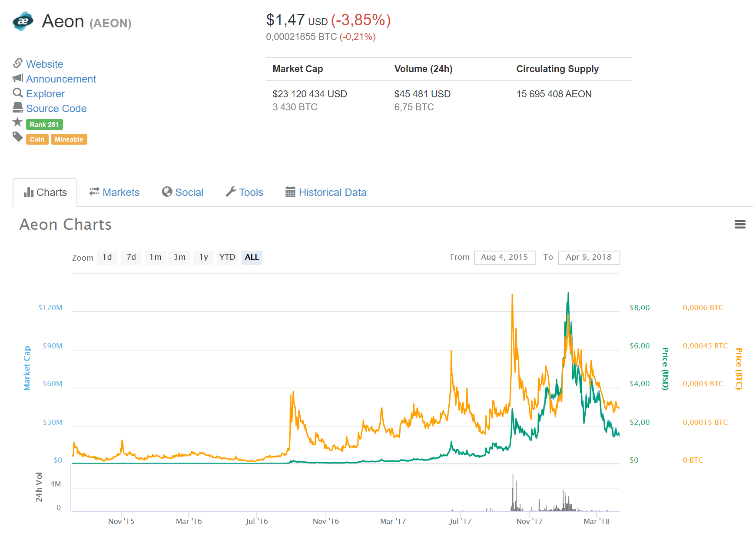The image size is (756, 543).
Task: Click the To date field Apr 9, 2018
Action: pyautogui.click(x=589, y=257)
